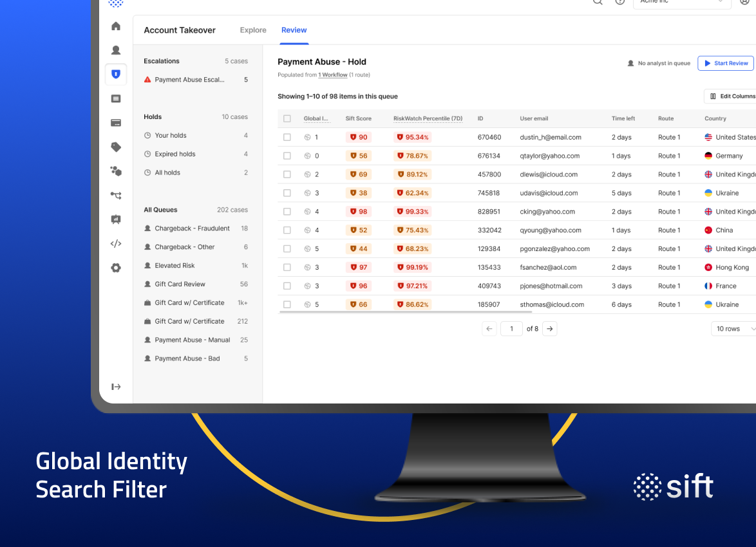Check the pgonzalez@yahoo.com row checkbox
The image size is (756, 547).
(x=287, y=248)
